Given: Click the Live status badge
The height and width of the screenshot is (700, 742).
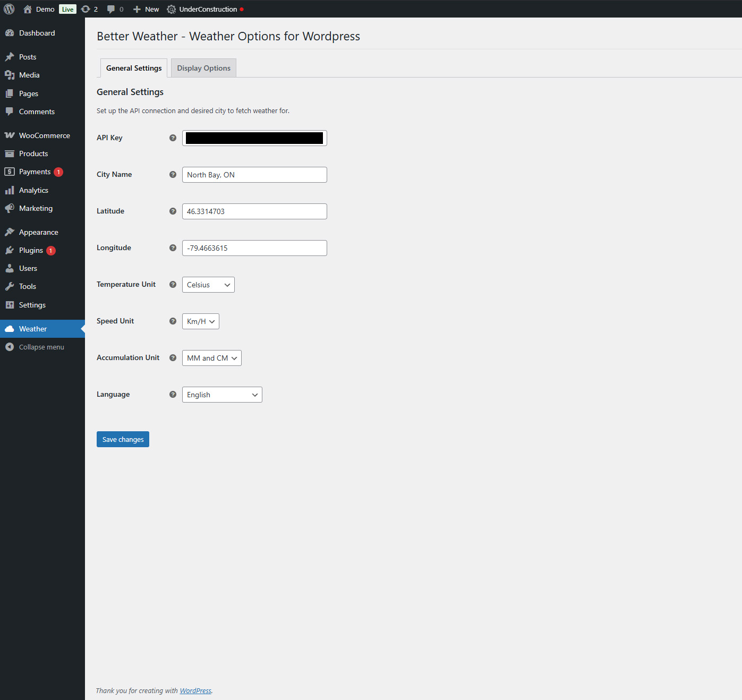Looking at the screenshot, I should [67, 9].
